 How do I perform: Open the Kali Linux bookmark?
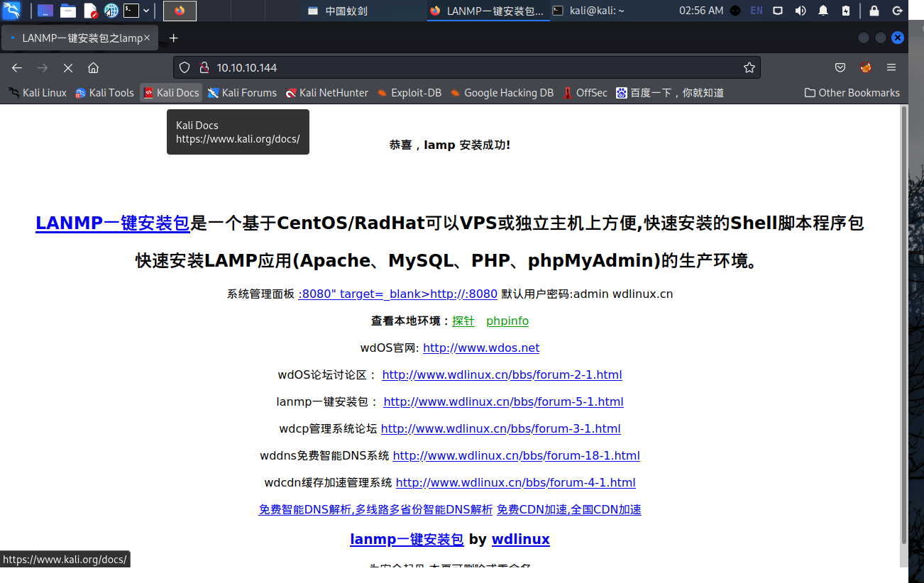click(38, 92)
